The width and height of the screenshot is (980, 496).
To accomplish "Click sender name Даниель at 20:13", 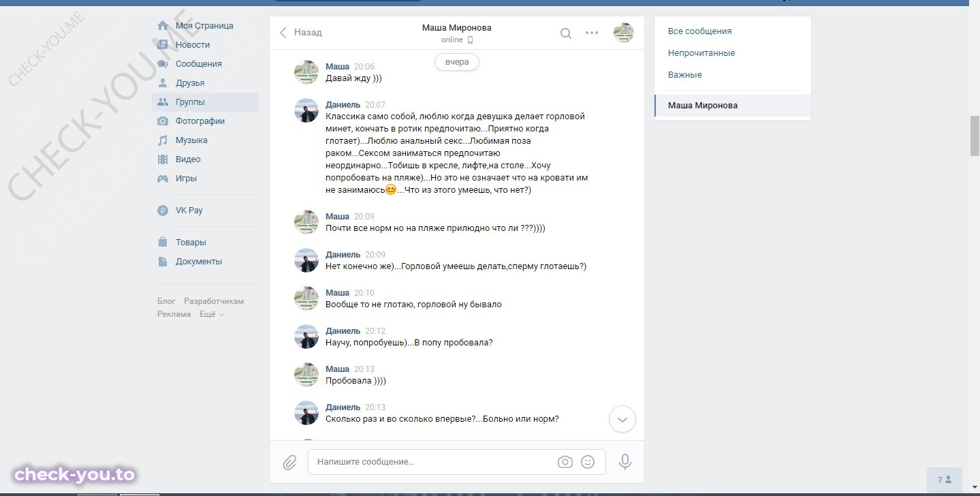I will pyautogui.click(x=343, y=407).
